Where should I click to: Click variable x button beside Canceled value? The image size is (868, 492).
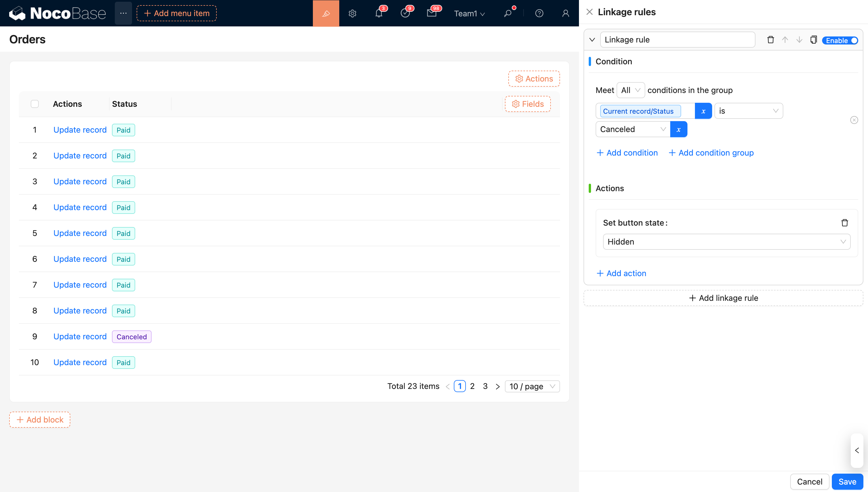pyautogui.click(x=679, y=129)
